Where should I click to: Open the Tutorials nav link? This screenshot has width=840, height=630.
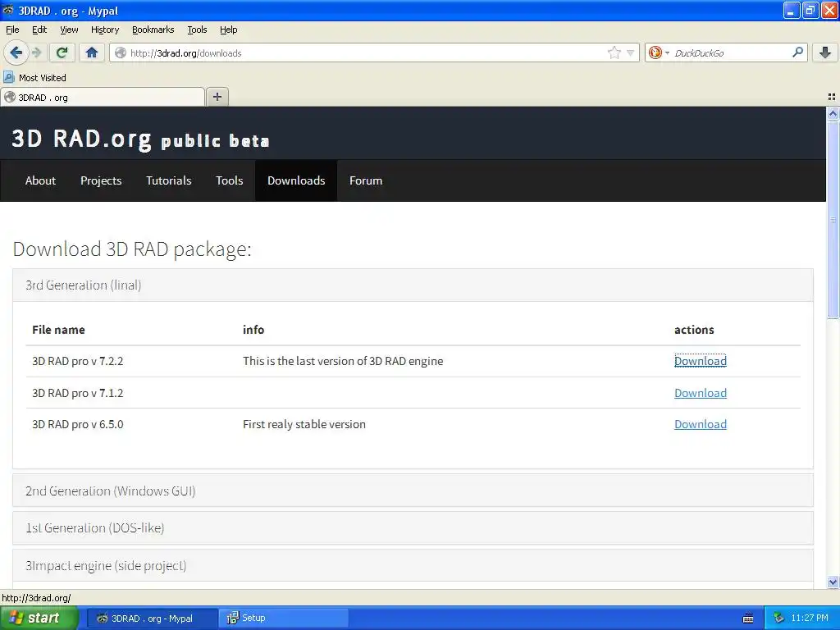point(168,180)
